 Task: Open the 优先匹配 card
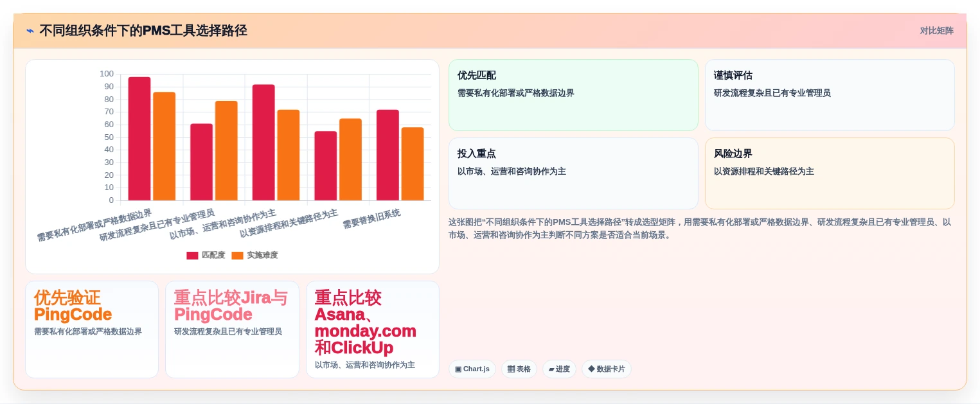tap(573, 95)
